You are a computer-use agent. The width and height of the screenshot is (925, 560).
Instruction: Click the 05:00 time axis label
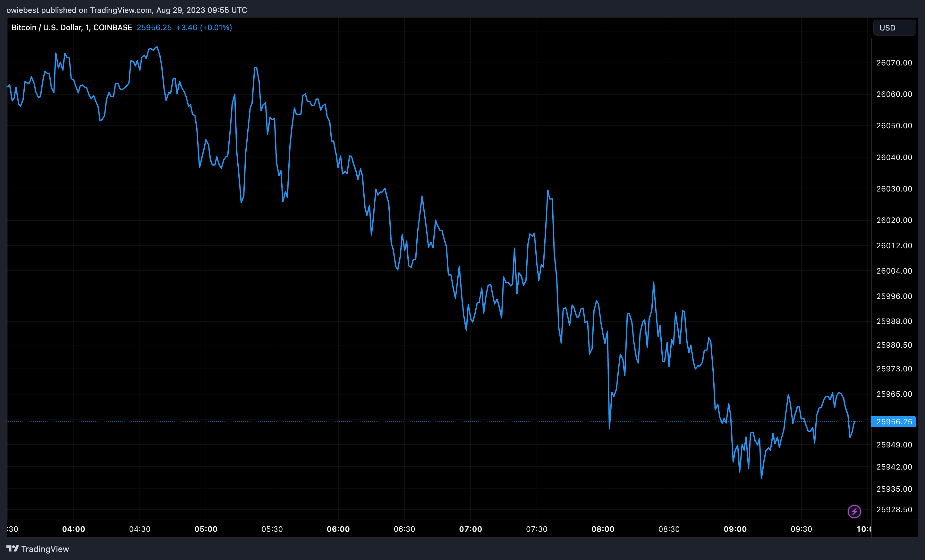206,529
